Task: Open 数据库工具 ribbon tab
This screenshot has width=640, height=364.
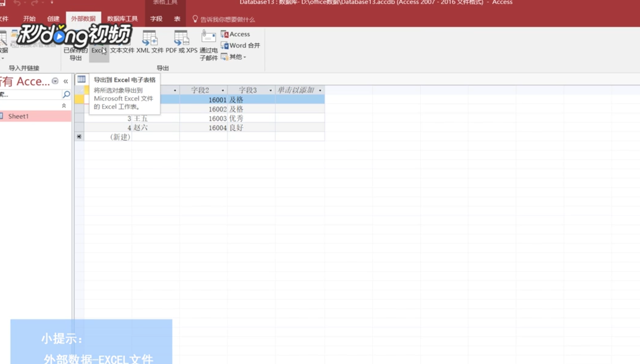Action: coord(123,19)
